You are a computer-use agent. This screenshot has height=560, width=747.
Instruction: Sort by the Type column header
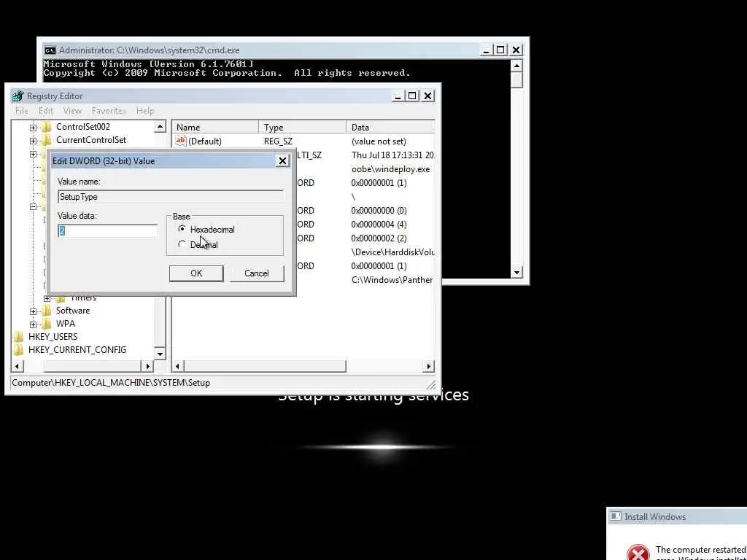303,127
